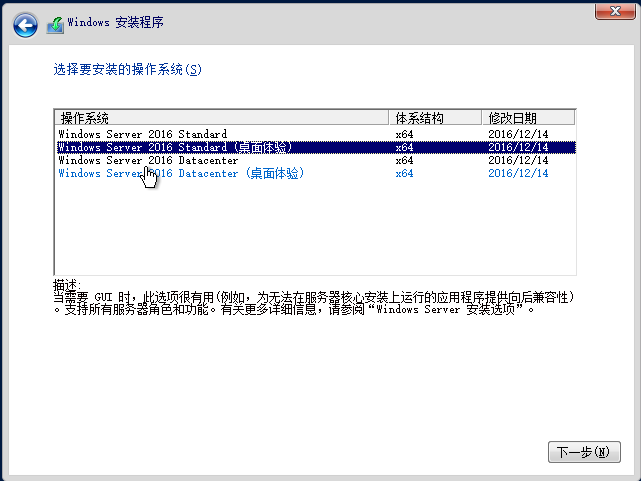This screenshot has height=481, width=641.
Task: Click x64 in the Datacenter (桌面体验) row
Action: pyautogui.click(x=404, y=173)
